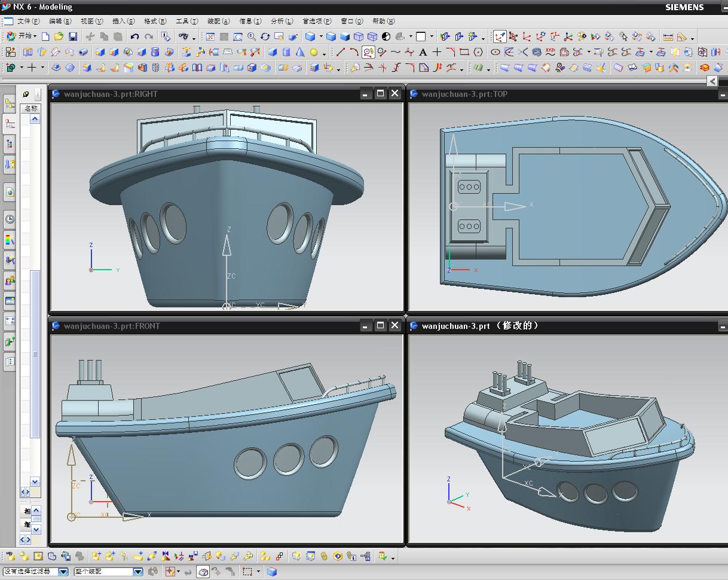
Task: Open the 编辑(E) Edit menu
Action: click(59, 21)
